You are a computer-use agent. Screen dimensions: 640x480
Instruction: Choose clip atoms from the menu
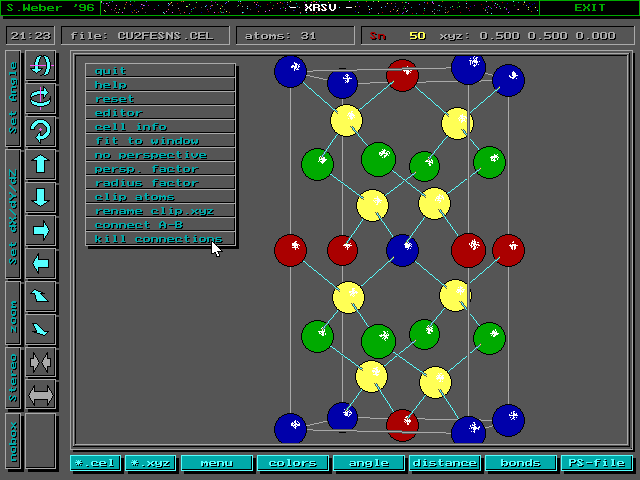click(x=160, y=197)
